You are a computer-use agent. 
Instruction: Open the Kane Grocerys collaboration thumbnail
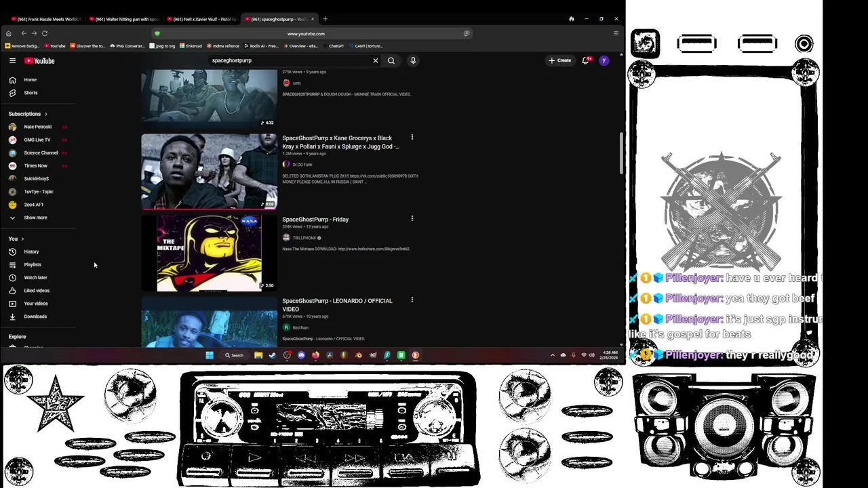[209, 171]
